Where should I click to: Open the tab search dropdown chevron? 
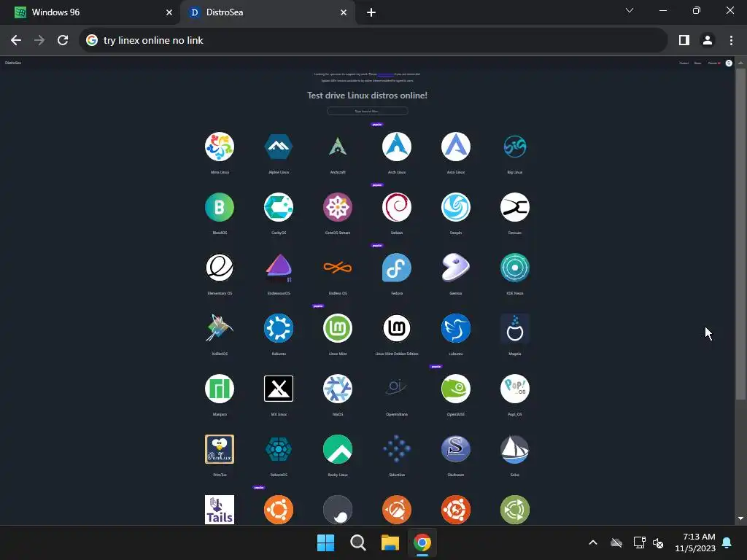(630, 10)
